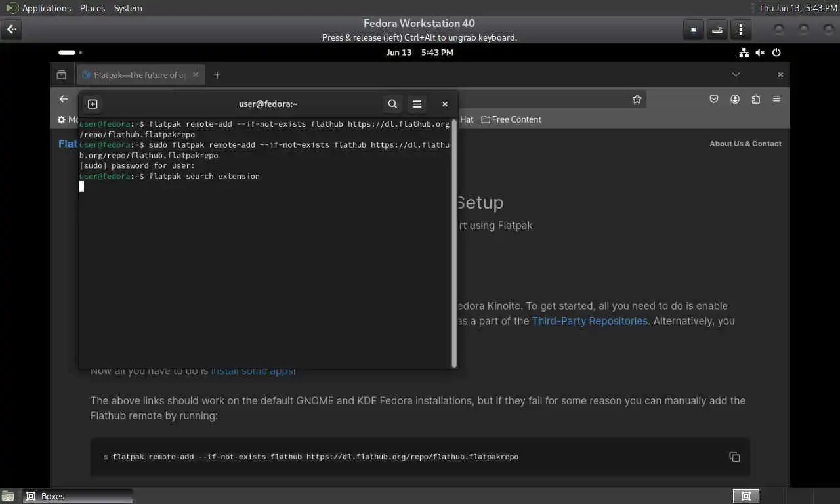Open the Firefox extensions puzzle icon
Viewport: 840px width, 504px height.
pos(756,99)
